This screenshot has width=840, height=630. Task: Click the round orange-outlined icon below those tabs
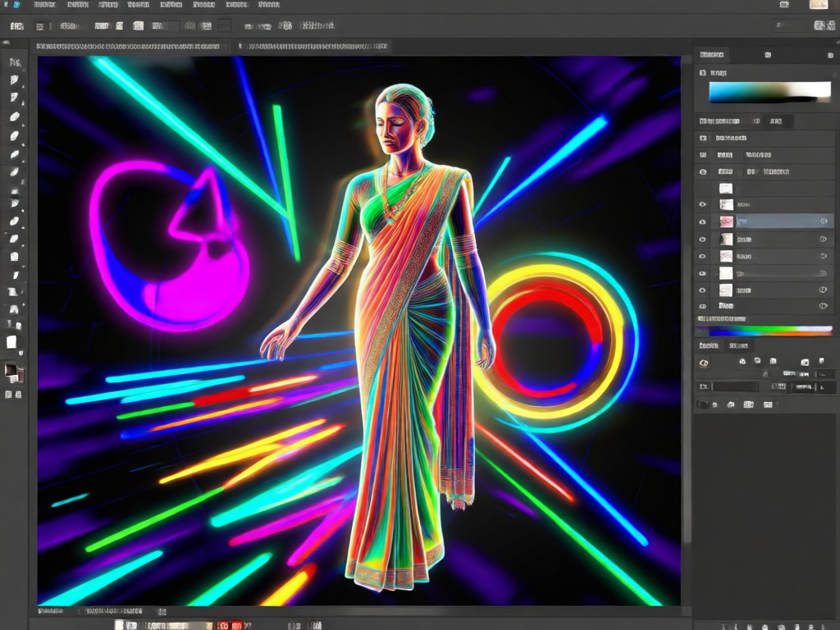(x=704, y=363)
